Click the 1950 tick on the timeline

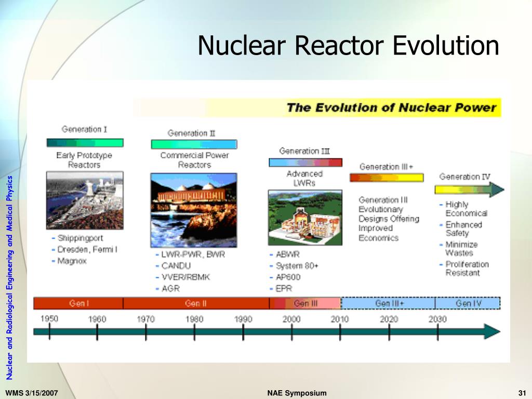49,331
